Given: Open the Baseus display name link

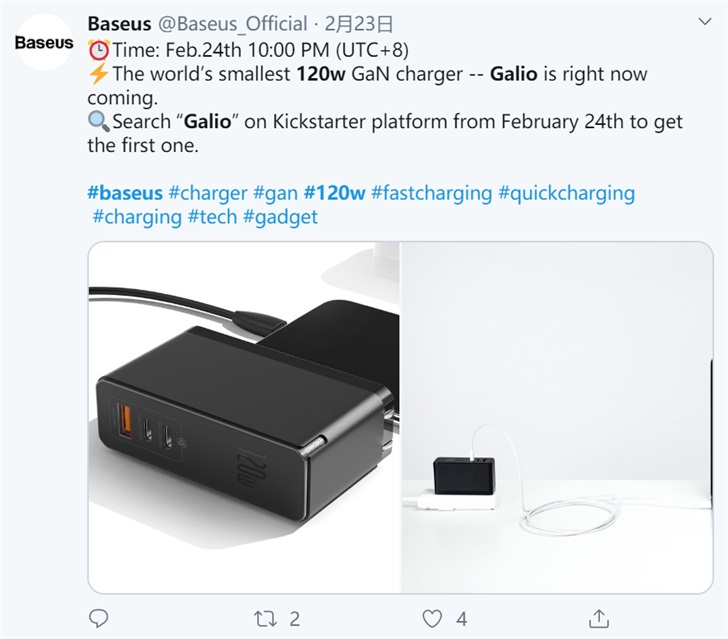Looking at the screenshot, I should click(120, 23).
